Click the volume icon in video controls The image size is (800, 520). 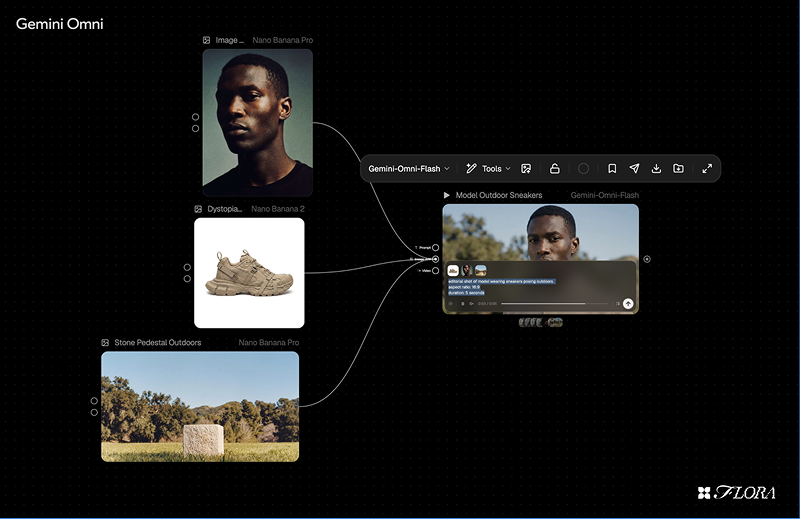point(471,304)
